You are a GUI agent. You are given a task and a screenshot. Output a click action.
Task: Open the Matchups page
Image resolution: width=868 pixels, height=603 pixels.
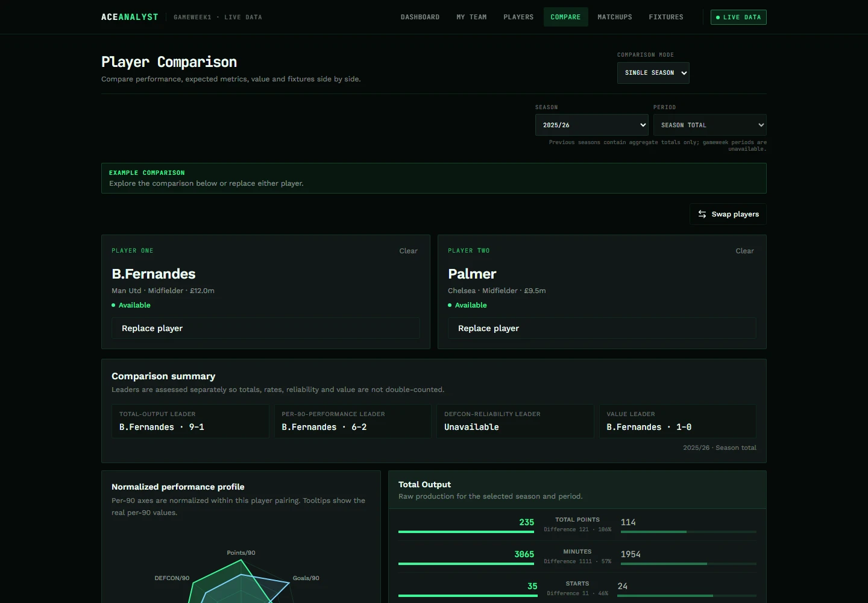[615, 17]
